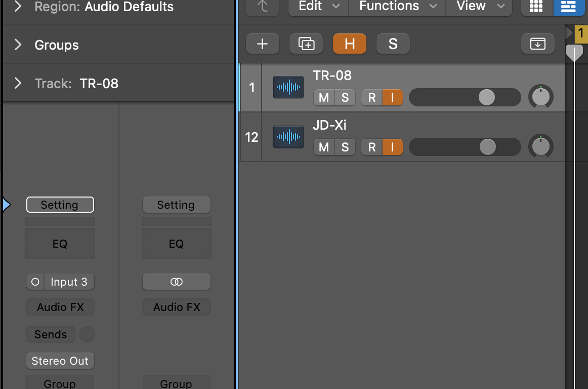Click the catch content download icon

click(x=538, y=44)
